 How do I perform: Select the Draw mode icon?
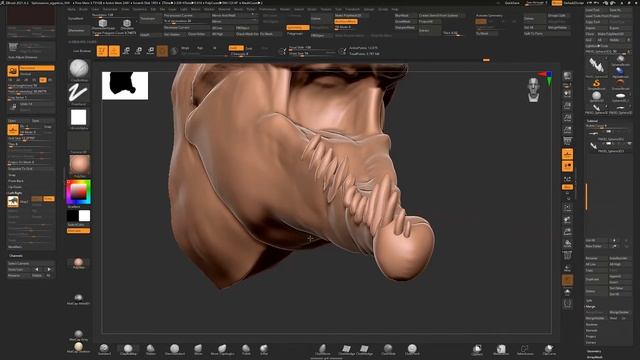point(114,51)
